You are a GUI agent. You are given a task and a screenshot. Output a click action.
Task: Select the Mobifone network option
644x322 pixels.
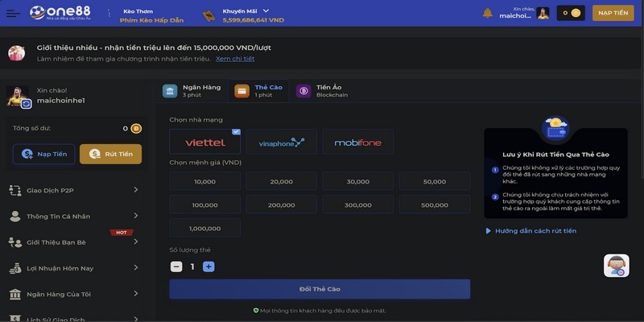pos(357,142)
